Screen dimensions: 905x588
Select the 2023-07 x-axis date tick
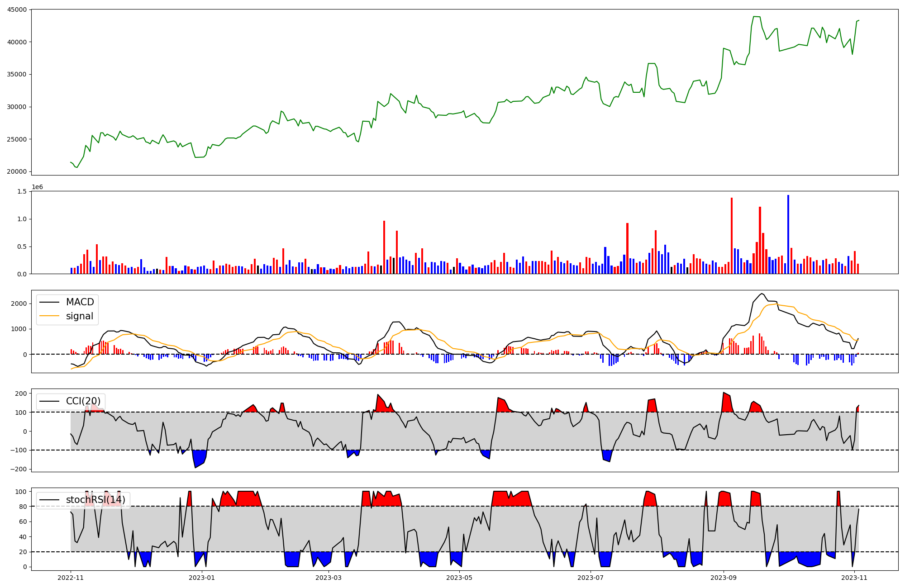[x=591, y=578]
